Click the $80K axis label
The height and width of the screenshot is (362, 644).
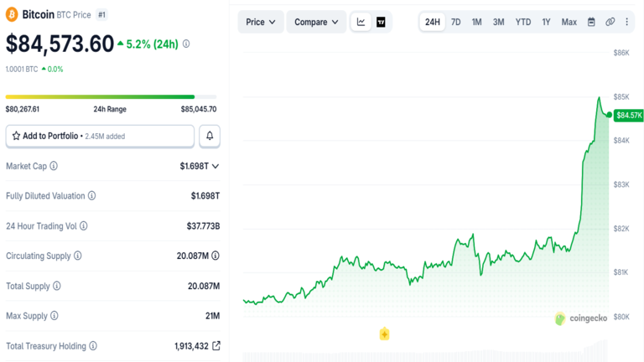(x=621, y=317)
